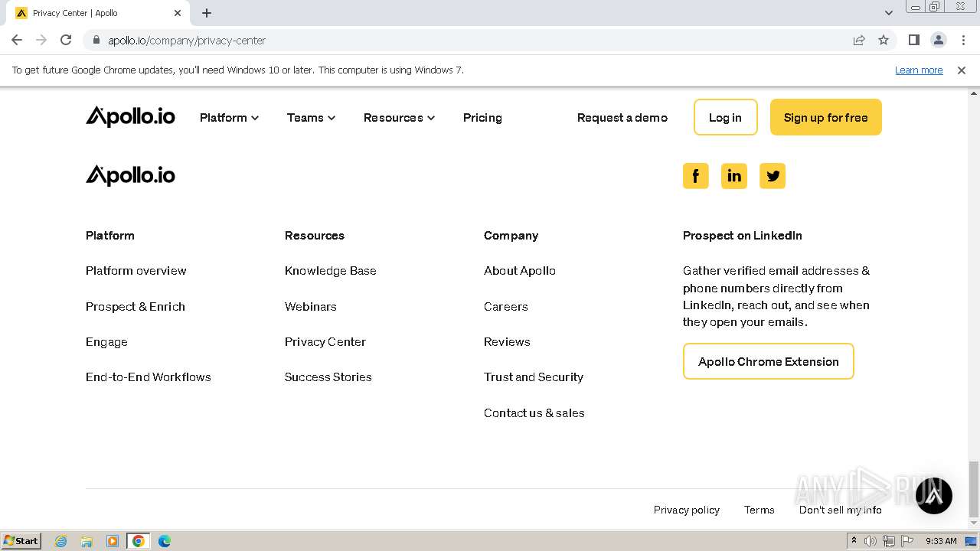The width and height of the screenshot is (980, 551).
Task: Click Learn more in update bar
Action: click(x=918, y=70)
